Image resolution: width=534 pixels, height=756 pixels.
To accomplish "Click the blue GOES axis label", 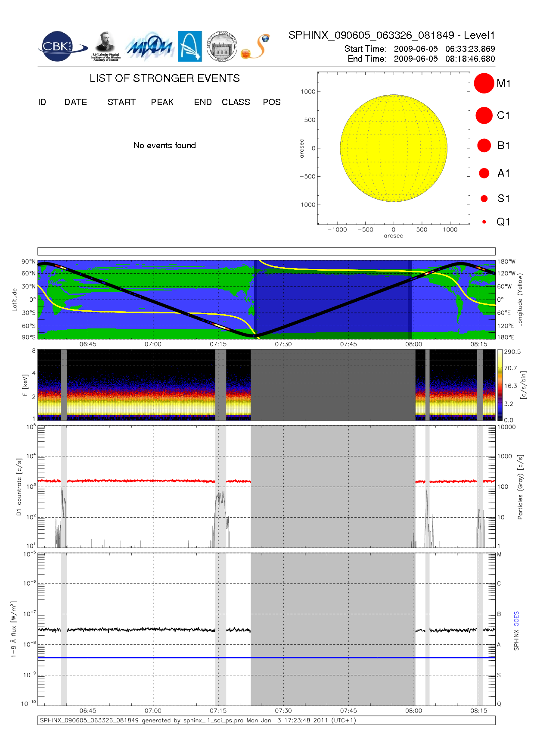I will 516,619.
